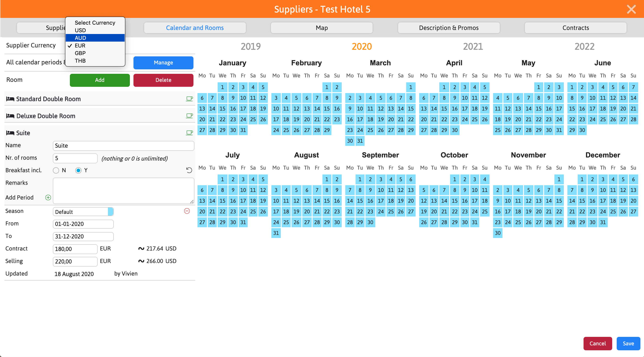Switch calendar to year 2019

point(251,47)
